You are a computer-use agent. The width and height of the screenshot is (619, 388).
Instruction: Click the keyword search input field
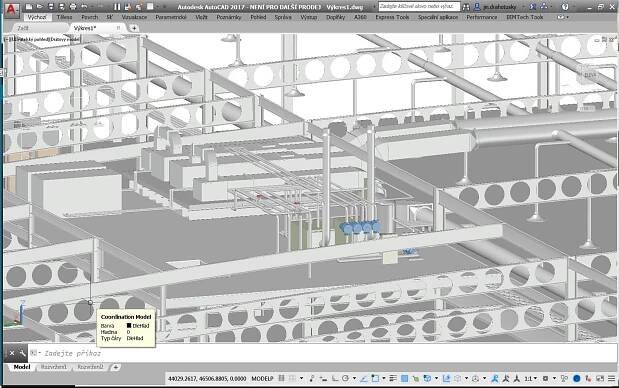(419, 7)
